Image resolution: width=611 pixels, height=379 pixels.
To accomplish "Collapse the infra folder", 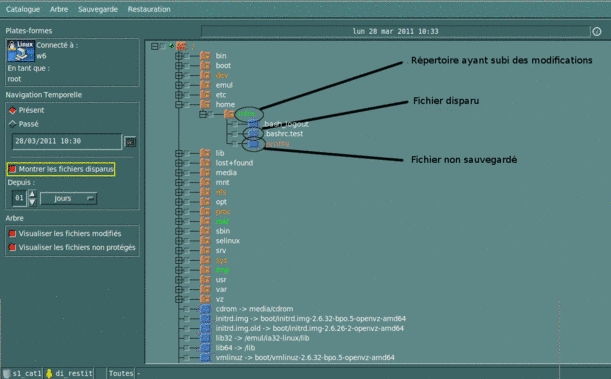I will point(203,114).
